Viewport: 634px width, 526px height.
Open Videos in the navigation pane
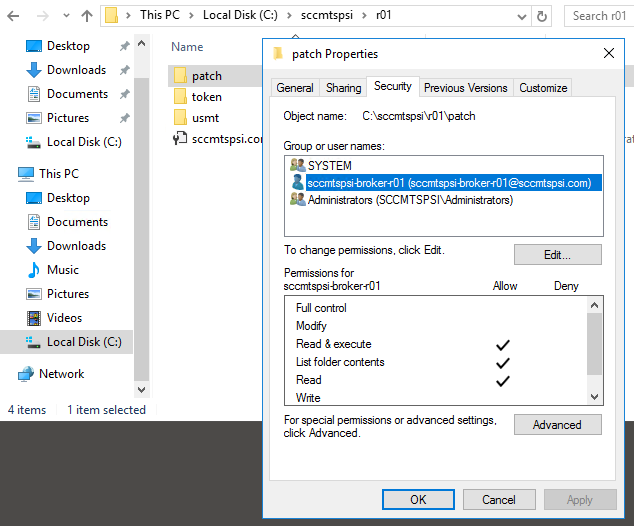(x=64, y=318)
